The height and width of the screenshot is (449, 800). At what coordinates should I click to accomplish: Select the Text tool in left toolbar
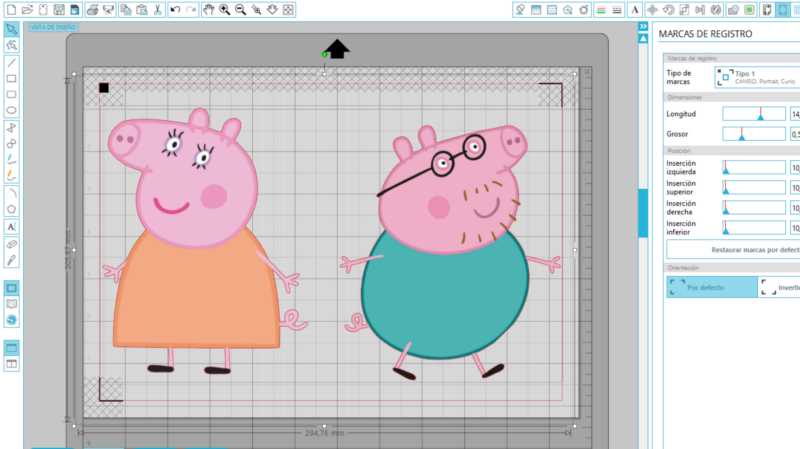tap(11, 227)
